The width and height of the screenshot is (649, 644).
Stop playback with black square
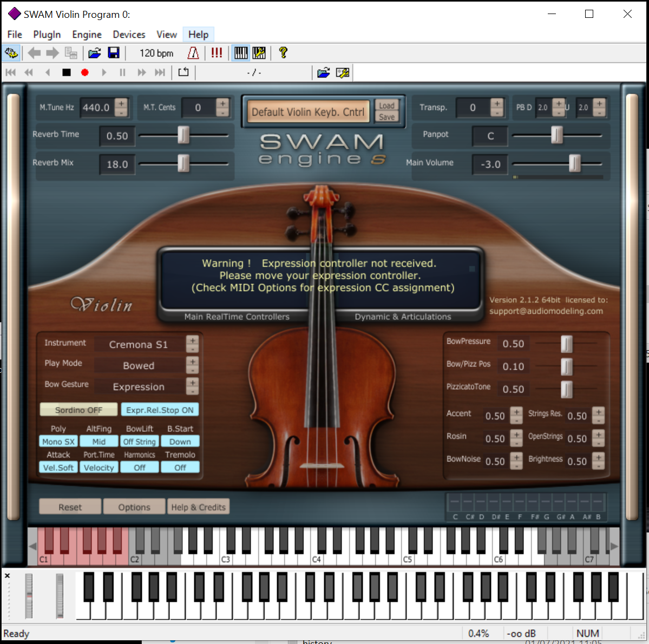pos(66,73)
